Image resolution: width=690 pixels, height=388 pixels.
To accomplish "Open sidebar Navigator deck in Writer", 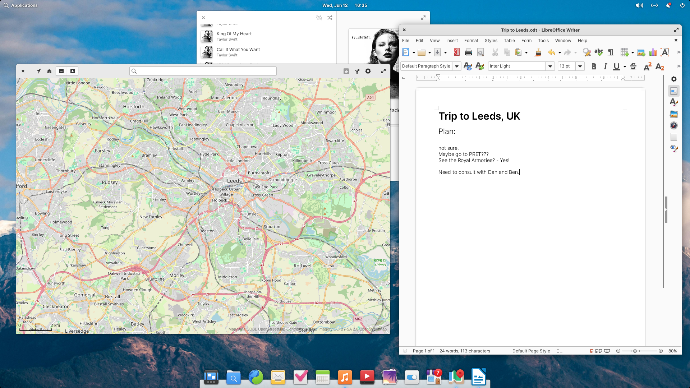I will point(674,125).
